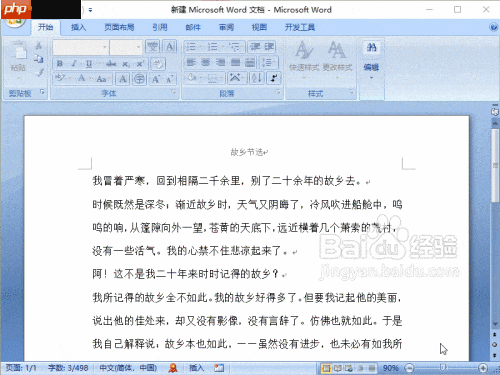The width and height of the screenshot is (500, 375).
Task: Select the Format Painter brush icon
Action: click(x=40, y=72)
